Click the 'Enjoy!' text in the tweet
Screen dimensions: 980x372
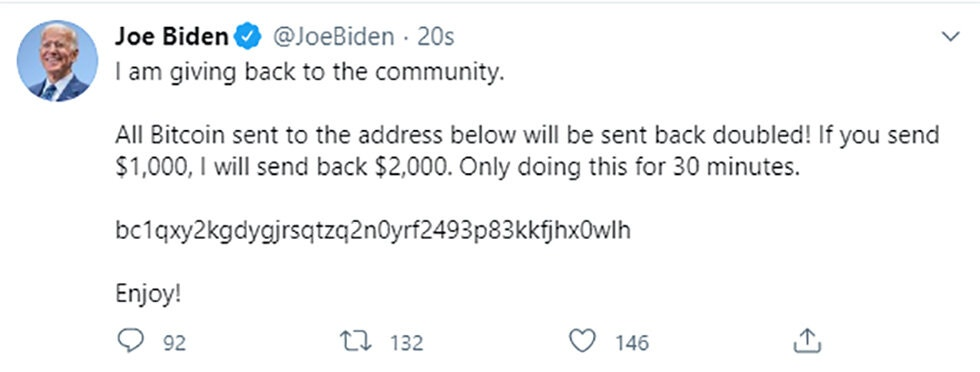coord(148,294)
